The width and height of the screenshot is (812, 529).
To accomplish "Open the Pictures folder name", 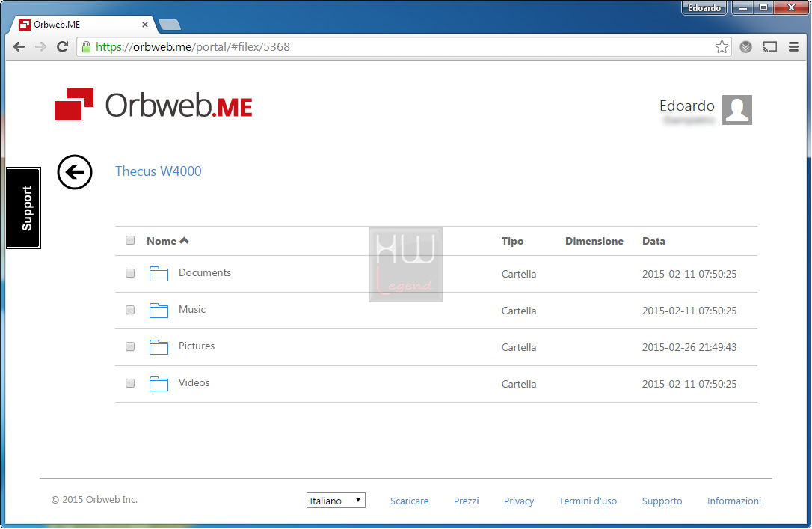I will (196, 346).
